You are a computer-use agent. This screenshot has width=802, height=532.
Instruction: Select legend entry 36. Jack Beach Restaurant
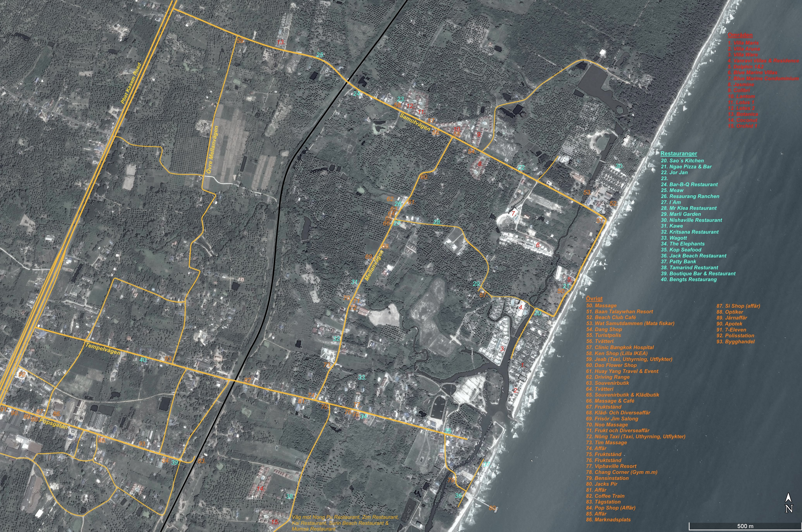(x=693, y=256)
